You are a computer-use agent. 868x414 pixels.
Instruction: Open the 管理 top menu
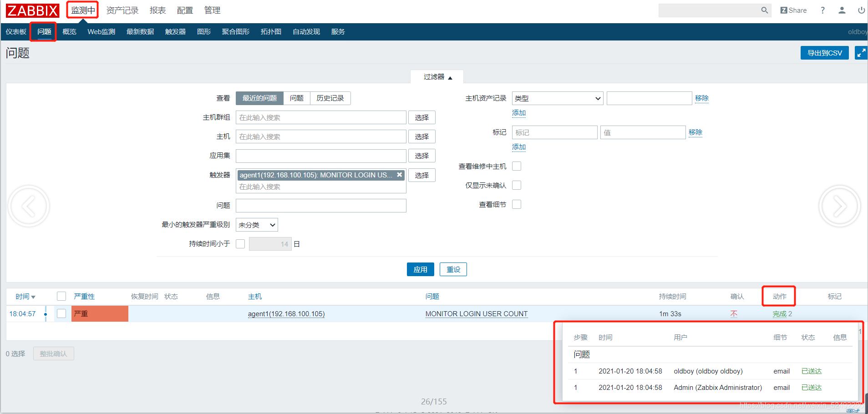click(212, 10)
